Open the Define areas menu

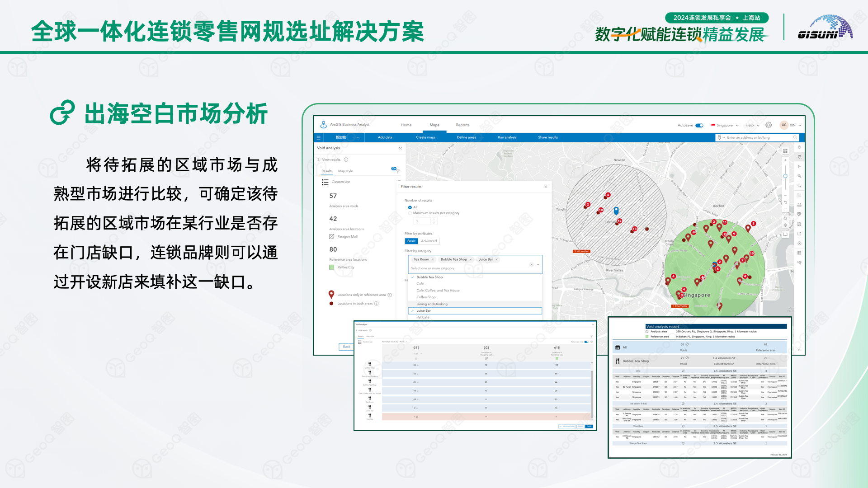(x=466, y=137)
